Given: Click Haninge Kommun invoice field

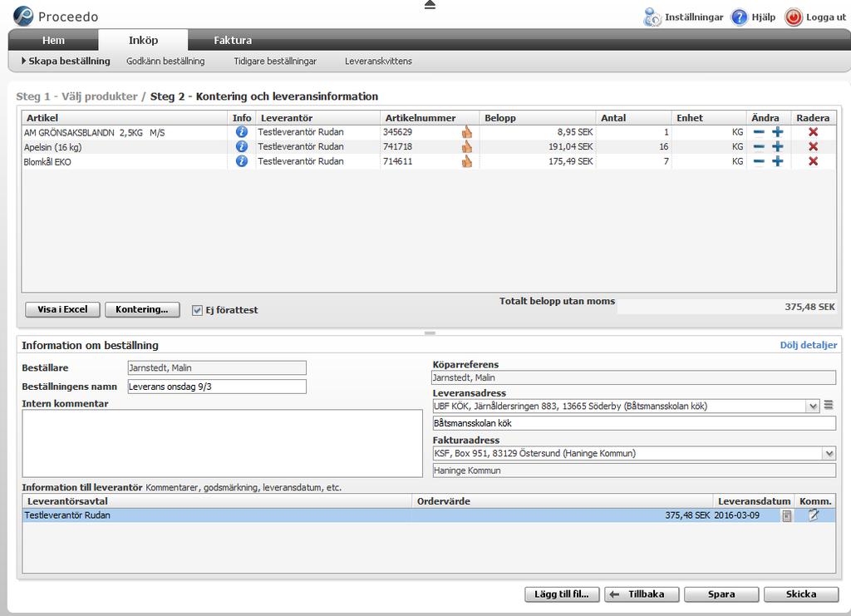Looking at the screenshot, I should coord(634,471).
